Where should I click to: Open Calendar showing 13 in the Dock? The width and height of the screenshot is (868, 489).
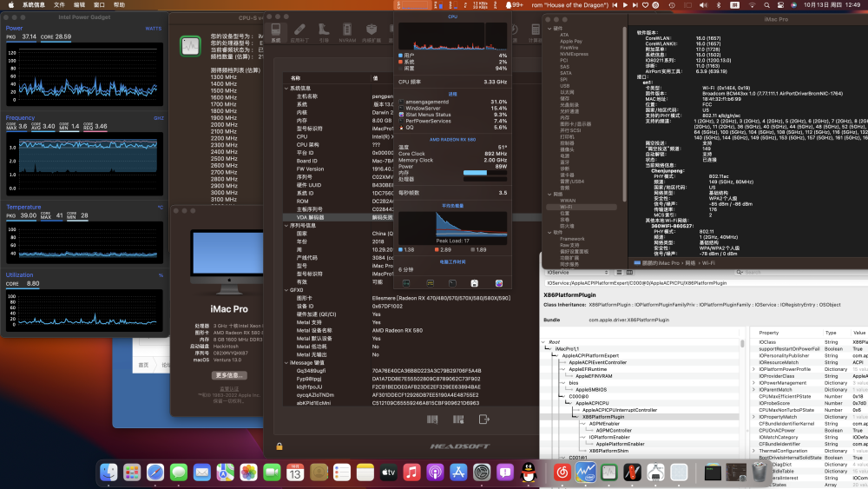pyautogui.click(x=295, y=472)
